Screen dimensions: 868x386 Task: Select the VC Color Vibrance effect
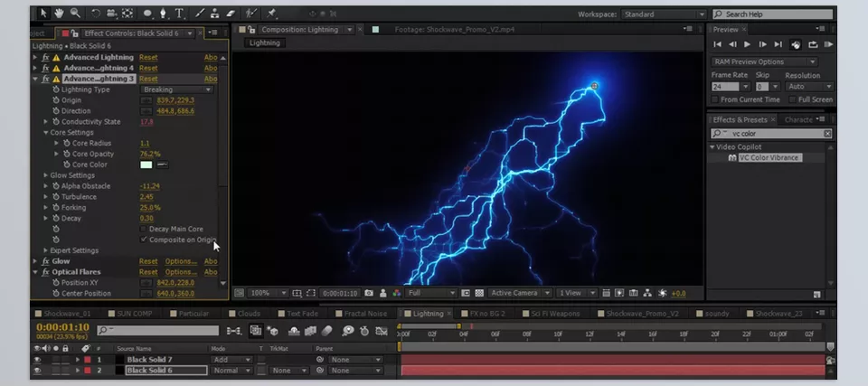(769, 158)
